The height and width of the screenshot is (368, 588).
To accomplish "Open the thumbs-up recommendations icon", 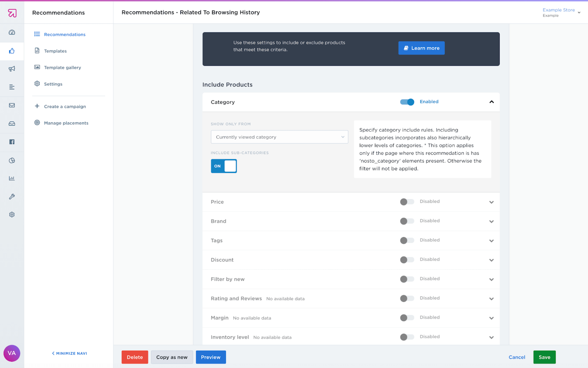I will click(x=12, y=51).
